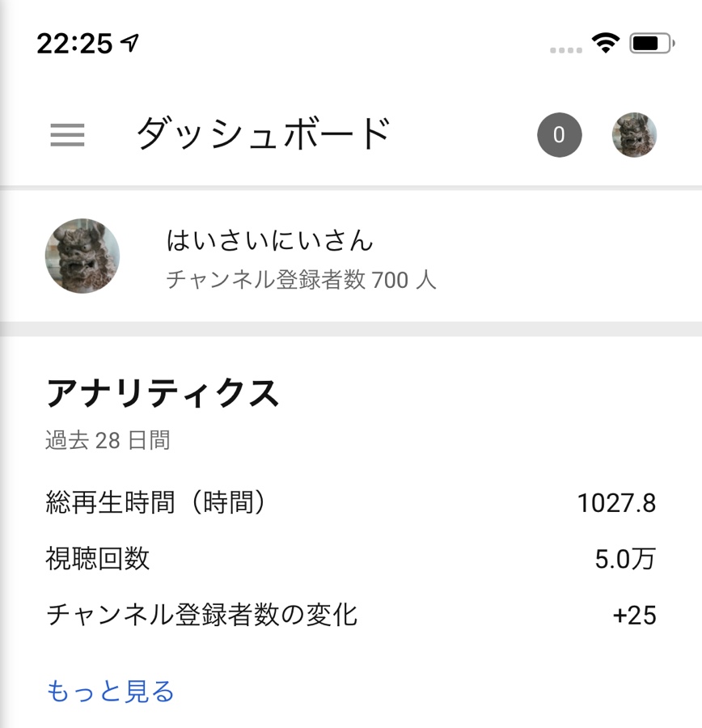Open the 視聴回数 views row

click(351, 558)
